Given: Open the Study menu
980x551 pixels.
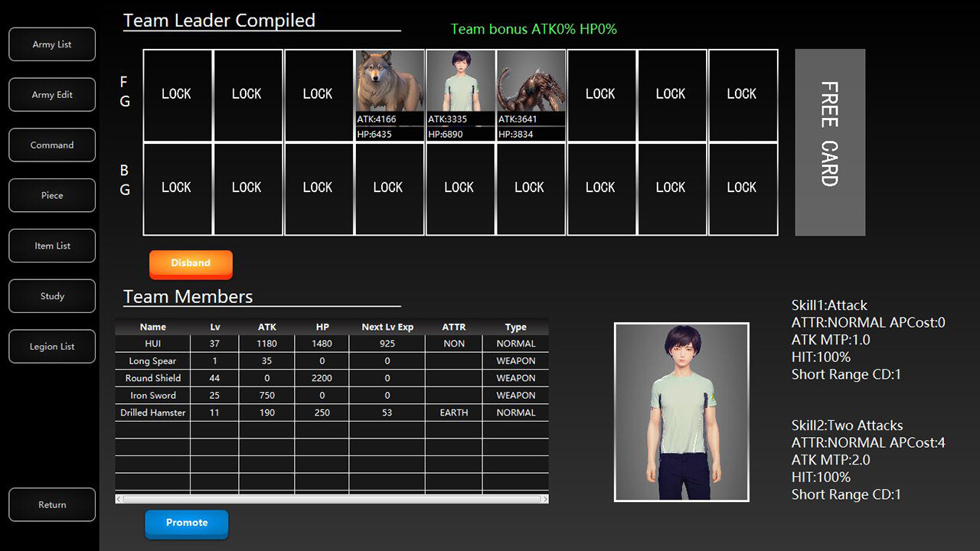Looking at the screenshot, I should click(52, 296).
